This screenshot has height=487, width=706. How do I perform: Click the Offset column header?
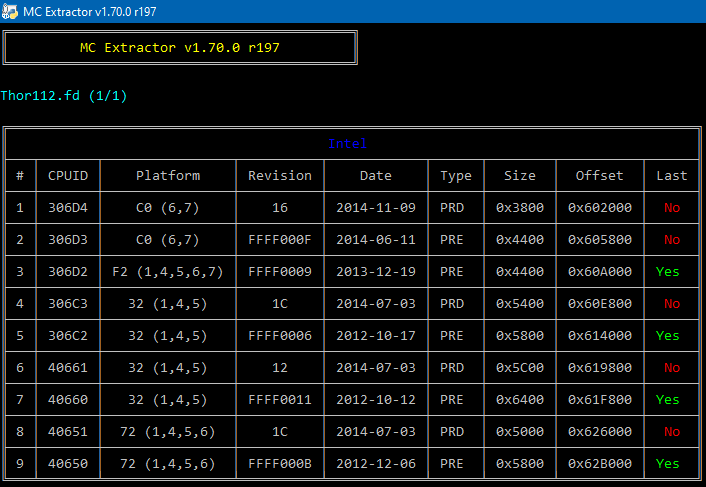tap(599, 176)
